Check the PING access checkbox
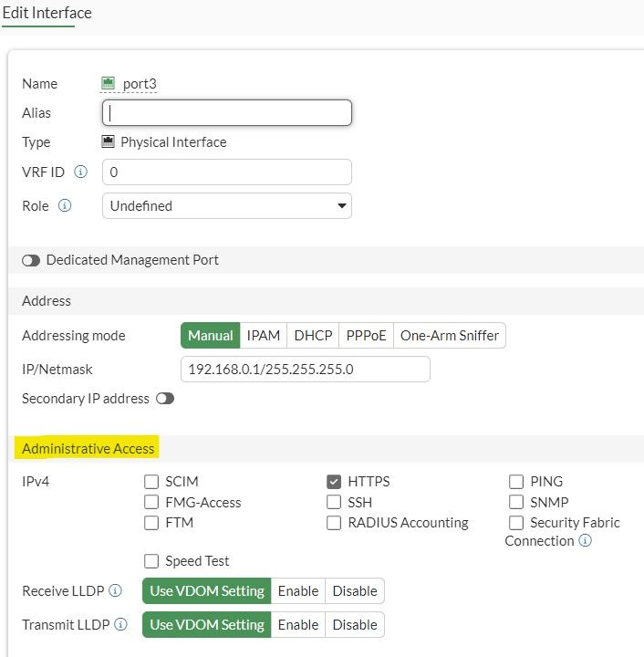The height and width of the screenshot is (657, 644). click(x=516, y=481)
